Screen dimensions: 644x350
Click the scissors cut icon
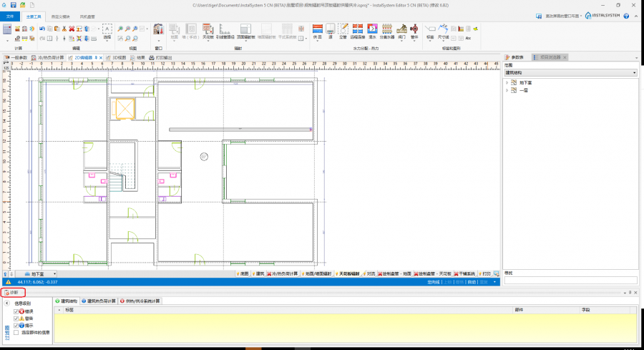[63, 29]
